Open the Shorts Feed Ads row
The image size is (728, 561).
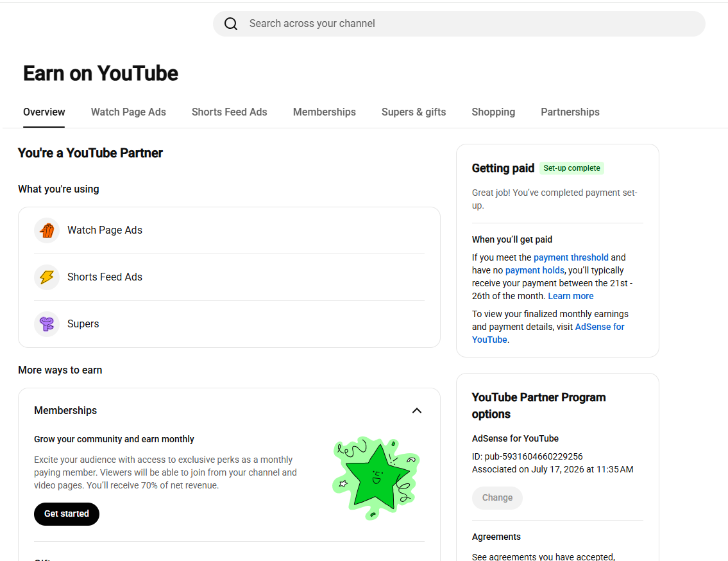pos(229,277)
